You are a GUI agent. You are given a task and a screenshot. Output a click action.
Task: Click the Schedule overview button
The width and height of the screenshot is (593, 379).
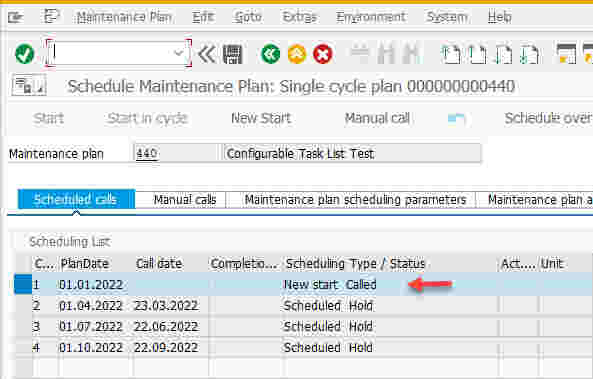(548, 118)
